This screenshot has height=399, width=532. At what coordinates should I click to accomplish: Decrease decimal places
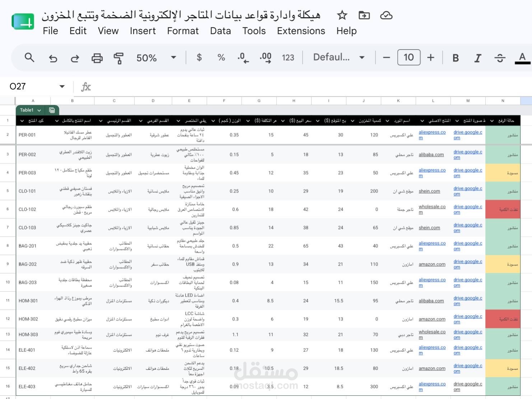click(243, 57)
